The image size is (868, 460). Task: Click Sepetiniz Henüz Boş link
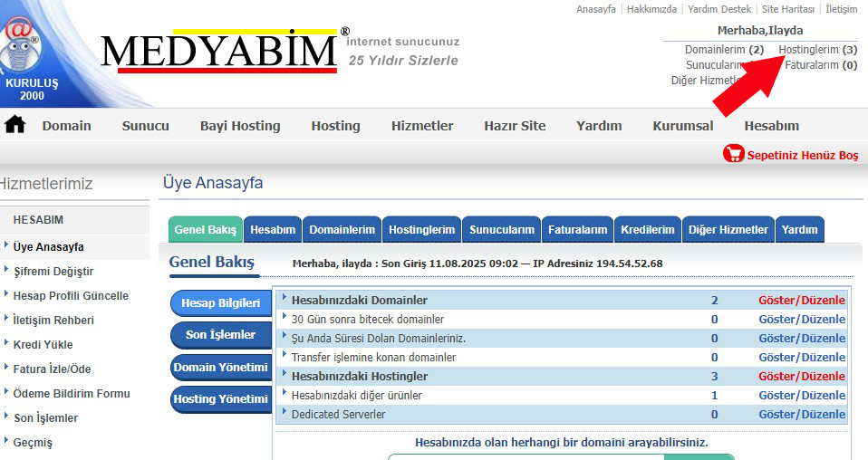tap(803, 155)
